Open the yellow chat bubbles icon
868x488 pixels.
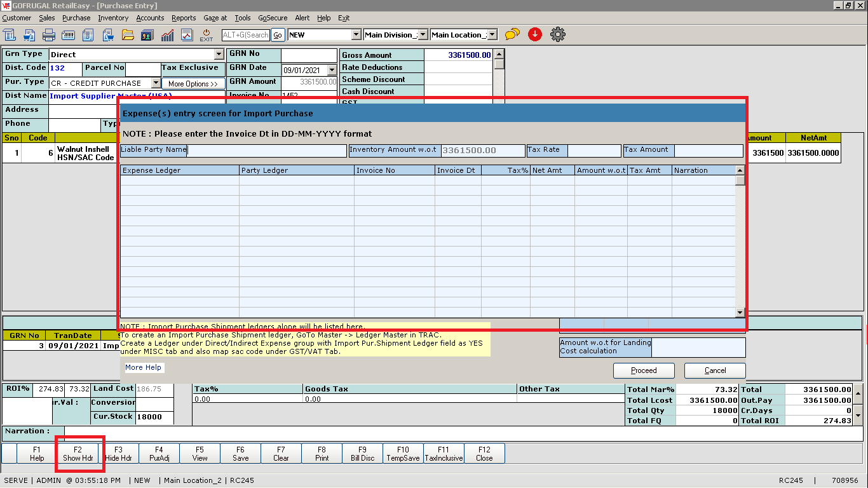tap(512, 35)
